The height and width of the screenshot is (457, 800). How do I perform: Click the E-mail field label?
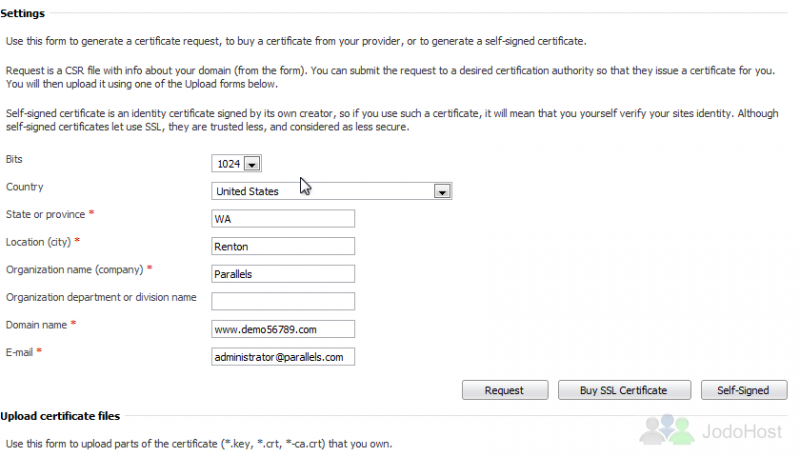click(x=19, y=352)
